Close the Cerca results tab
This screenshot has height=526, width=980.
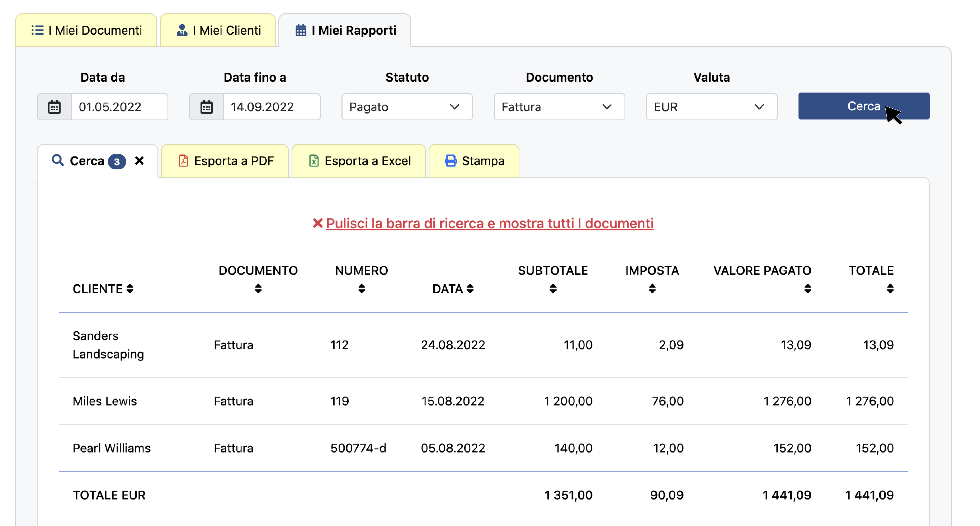pyautogui.click(x=139, y=161)
